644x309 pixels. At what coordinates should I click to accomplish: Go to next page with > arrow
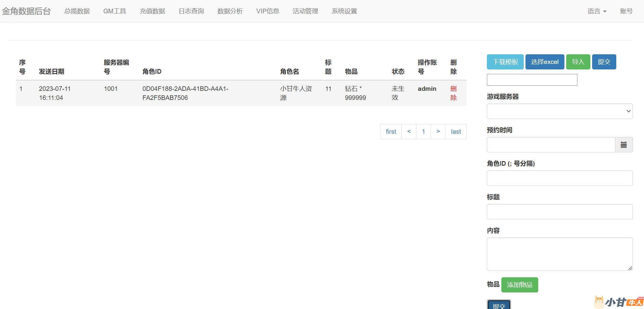point(438,132)
